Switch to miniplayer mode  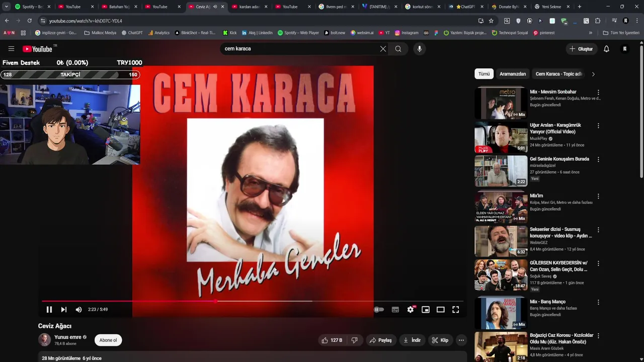[x=425, y=310]
